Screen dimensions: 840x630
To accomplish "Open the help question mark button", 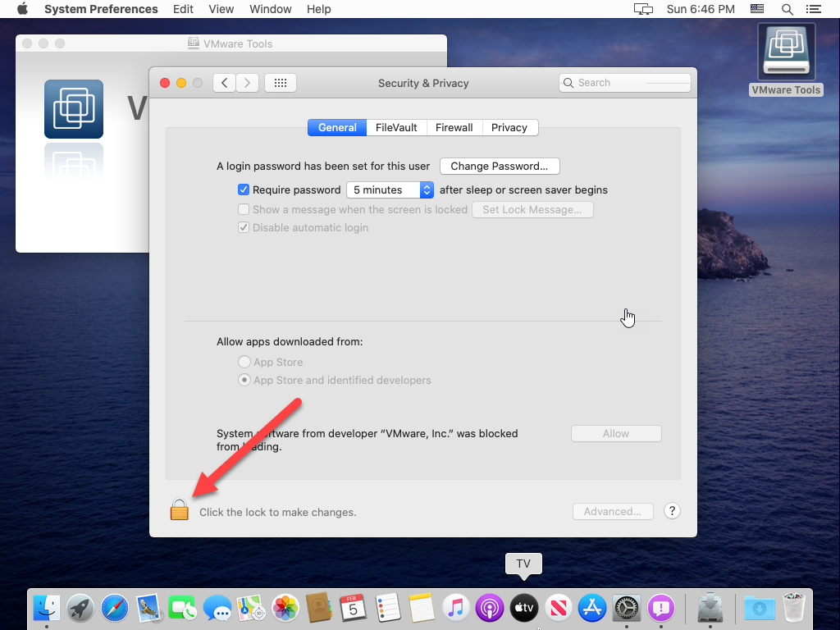I will coord(672,511).
